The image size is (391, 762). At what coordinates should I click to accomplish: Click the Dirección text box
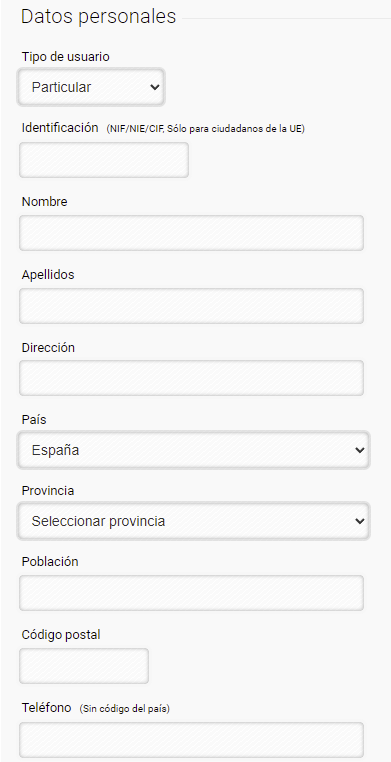[191, 378]
